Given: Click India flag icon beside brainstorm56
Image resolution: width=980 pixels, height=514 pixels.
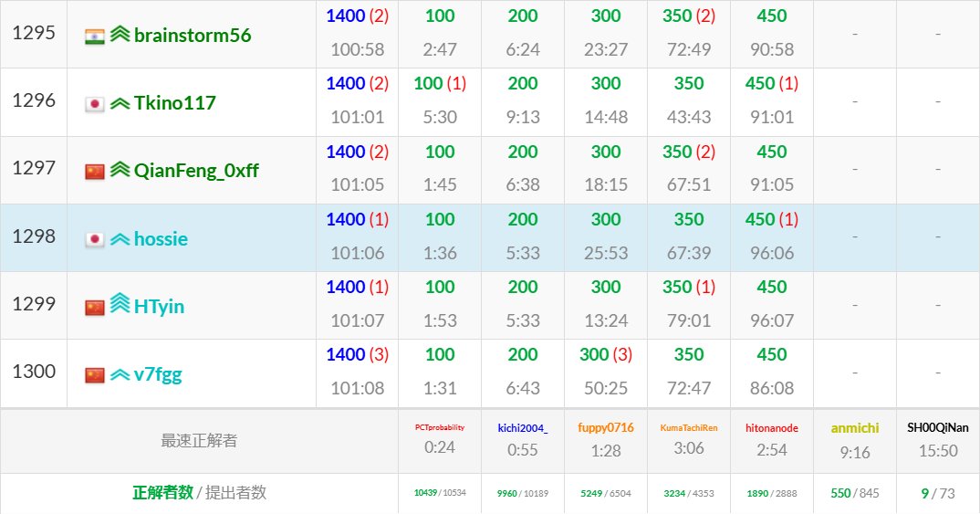Looking at the screenshot, I should coord(94,37).
